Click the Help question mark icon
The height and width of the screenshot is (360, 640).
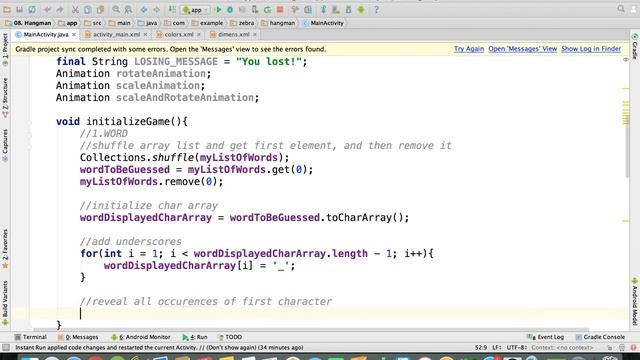click(x=376, y=9)
